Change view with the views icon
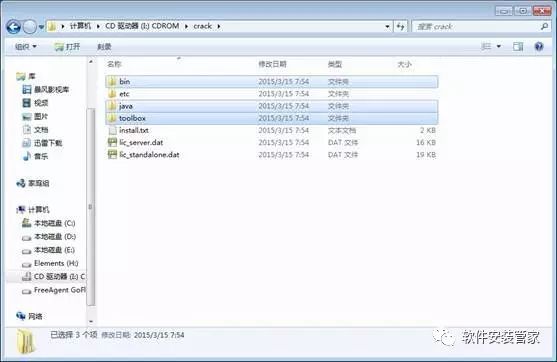The width and height of the screenshot is (557, 362). pyautogui.click(x=486, y=47)
